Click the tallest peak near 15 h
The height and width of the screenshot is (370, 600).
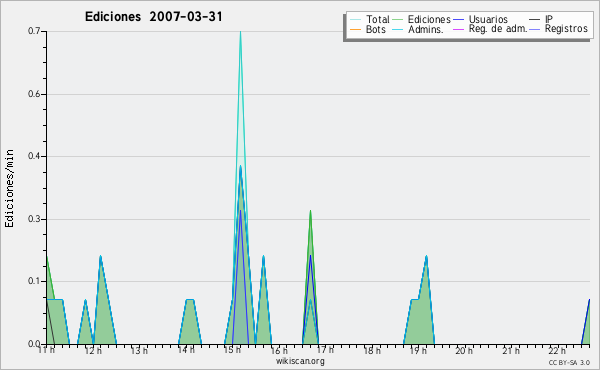[x=240, y=32]
